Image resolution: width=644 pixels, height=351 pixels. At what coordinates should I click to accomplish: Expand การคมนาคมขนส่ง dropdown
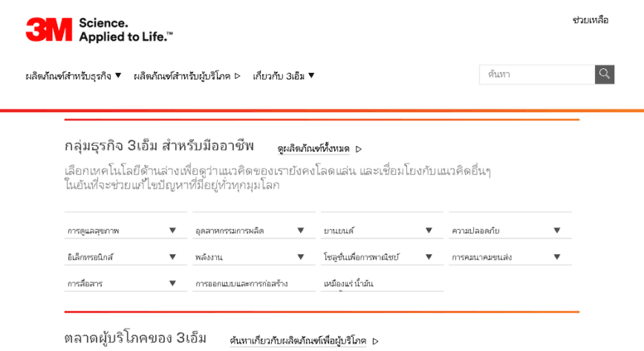pyautogui.click(x=510, y=257)
